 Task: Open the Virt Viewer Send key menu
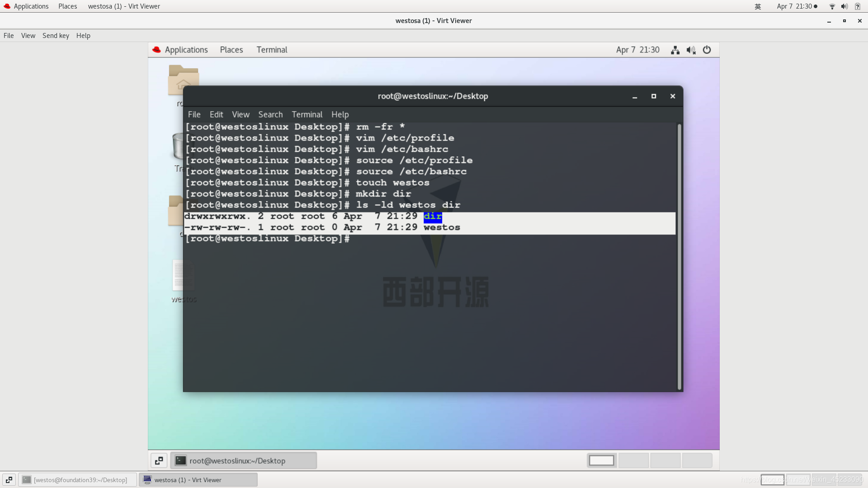[56, 36]
